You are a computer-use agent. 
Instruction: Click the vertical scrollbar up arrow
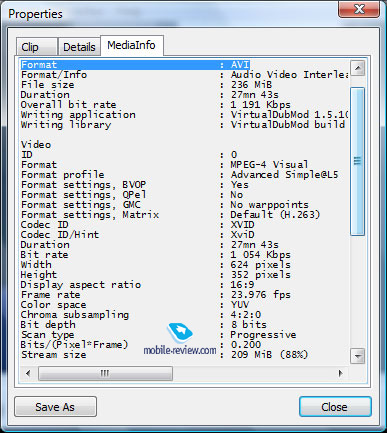(x=358, y=68)
